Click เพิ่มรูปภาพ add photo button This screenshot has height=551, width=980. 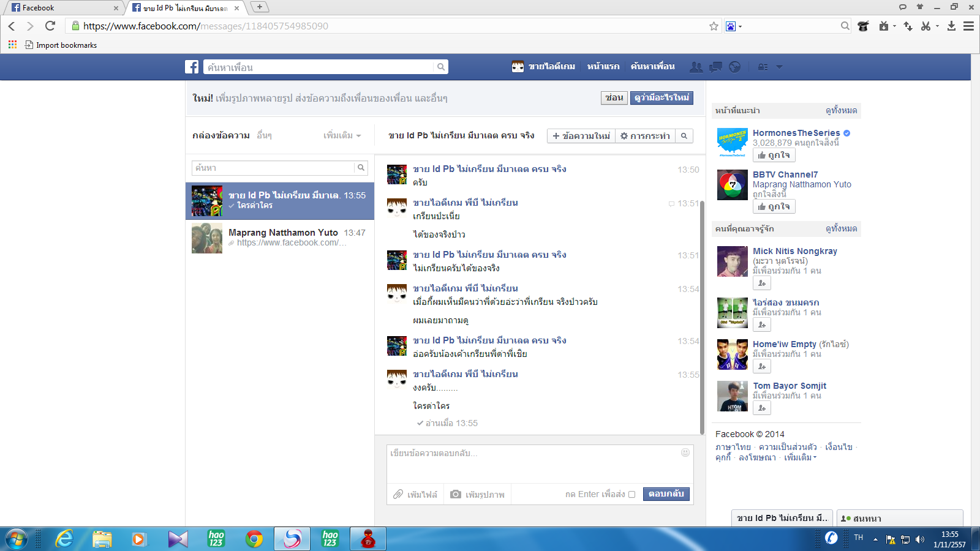pos(478,494)
